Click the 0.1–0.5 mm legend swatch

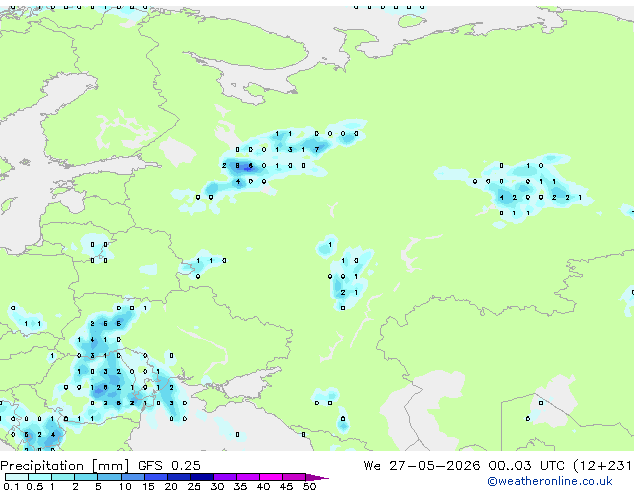coord(17,477)
